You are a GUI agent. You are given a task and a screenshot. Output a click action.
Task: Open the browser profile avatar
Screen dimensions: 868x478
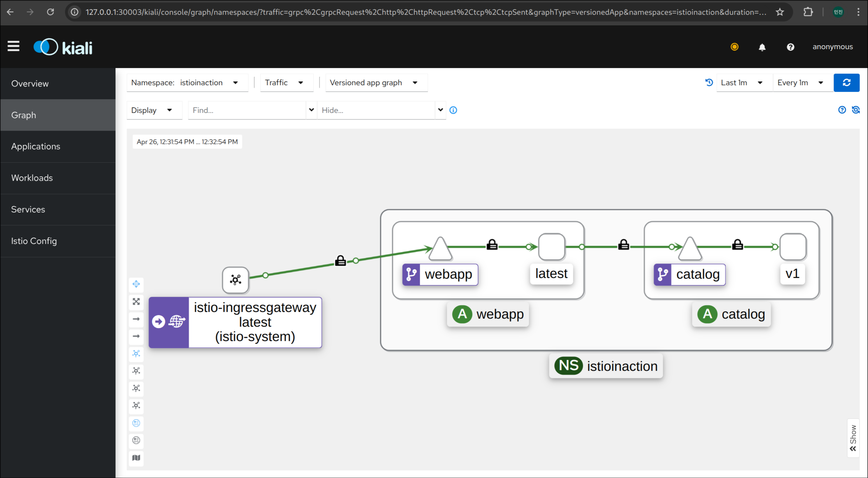[x=838, y=12]
